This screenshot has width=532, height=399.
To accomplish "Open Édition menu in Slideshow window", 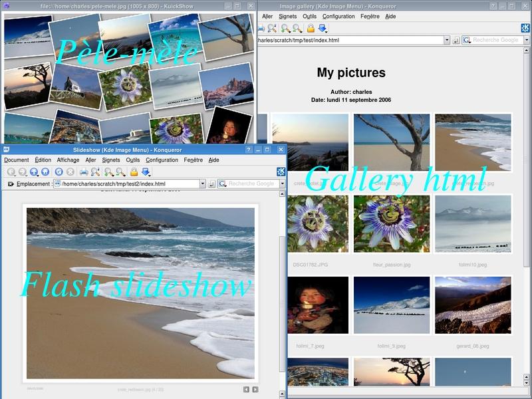I will pos(43,160).
